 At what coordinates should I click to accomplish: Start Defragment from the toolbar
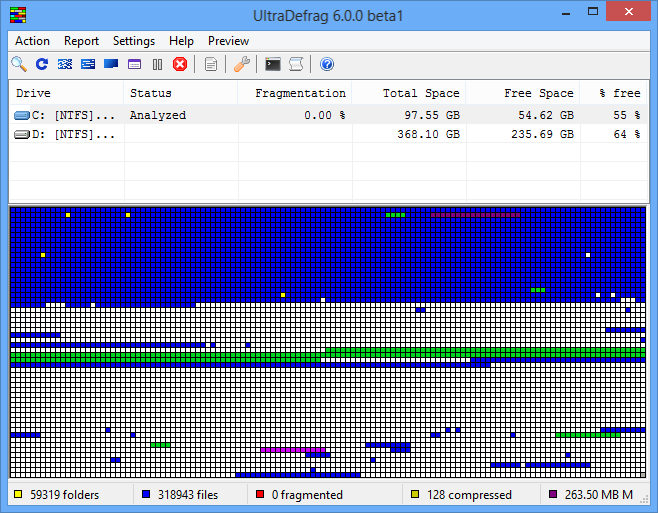65,64
